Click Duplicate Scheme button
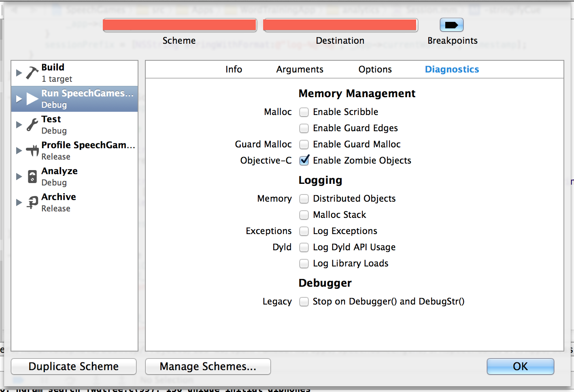This screenshot has height=392, width=574. click(74, 366)
